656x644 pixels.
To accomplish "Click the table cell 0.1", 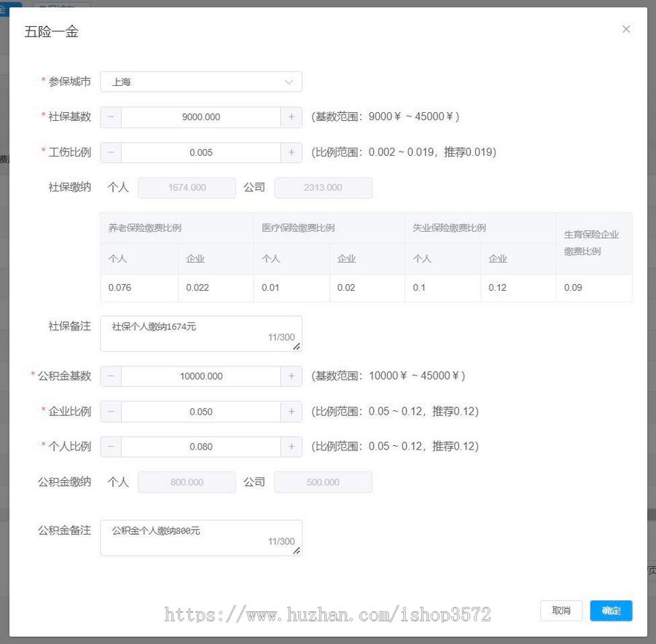I will pos(442,288).
